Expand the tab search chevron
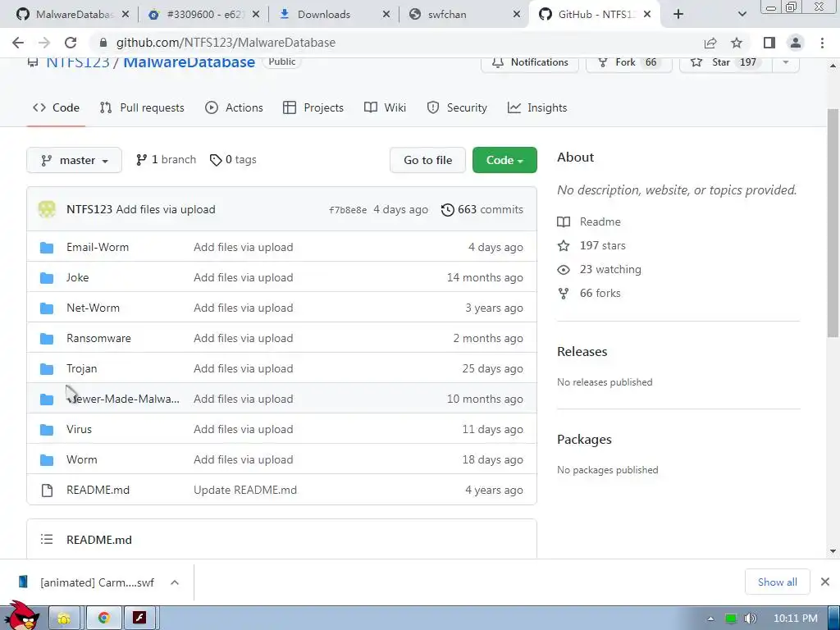 [x=742, y=15]
